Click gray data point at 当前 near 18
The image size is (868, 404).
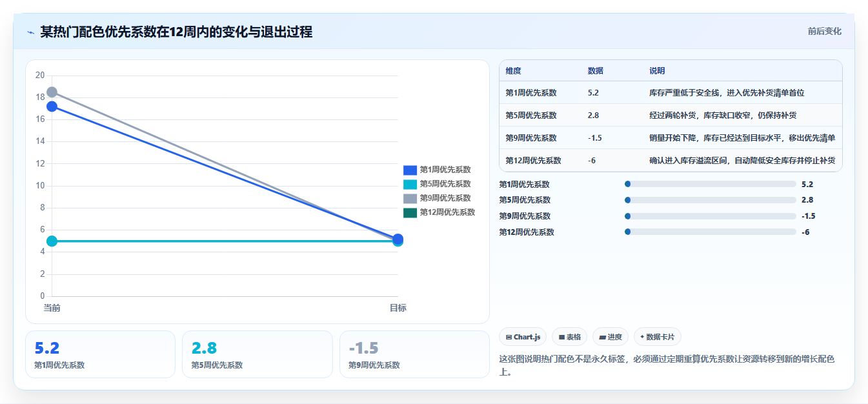tap(52, 92)
